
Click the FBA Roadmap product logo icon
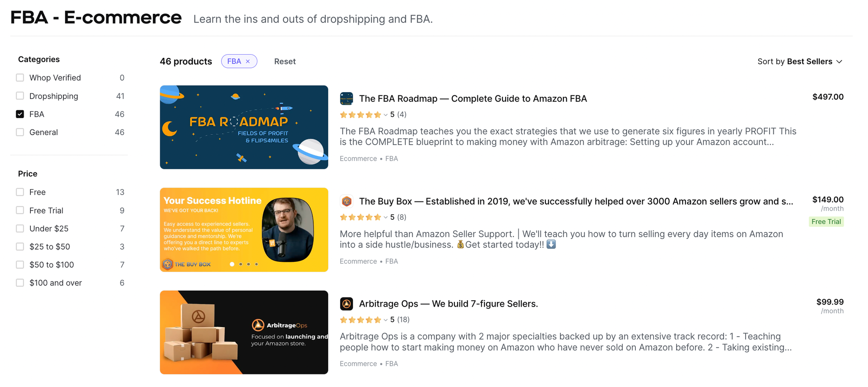tap(347, 99)
